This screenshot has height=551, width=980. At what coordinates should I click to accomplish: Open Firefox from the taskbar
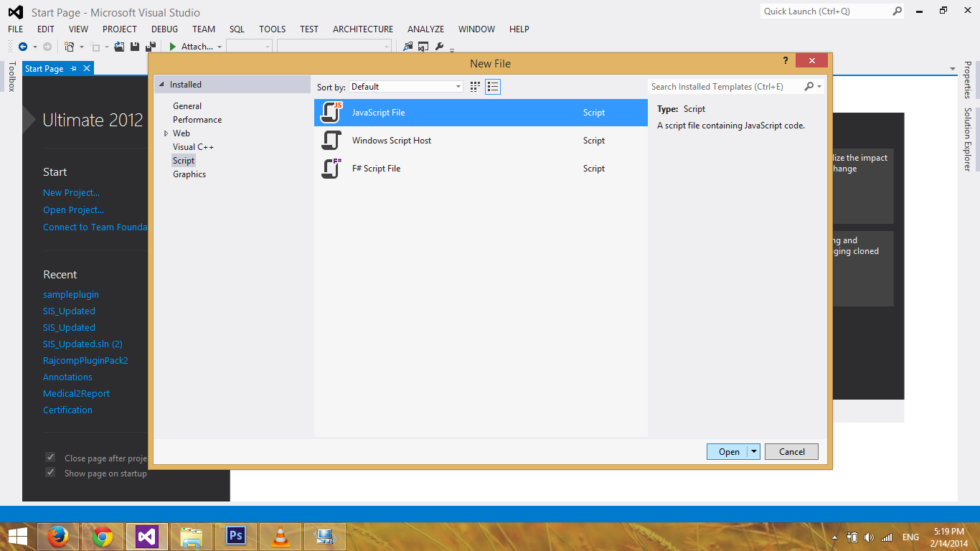tap(57, 537)
